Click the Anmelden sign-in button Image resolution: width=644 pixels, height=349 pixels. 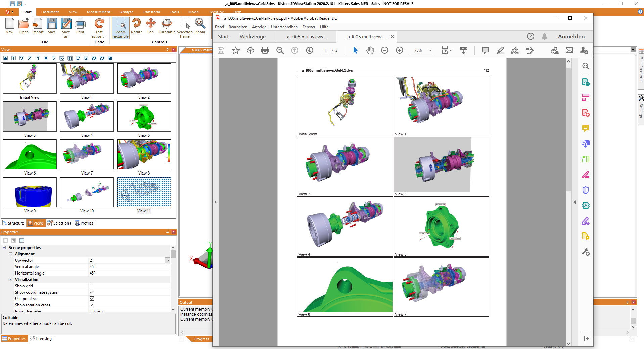coord(571,36)
